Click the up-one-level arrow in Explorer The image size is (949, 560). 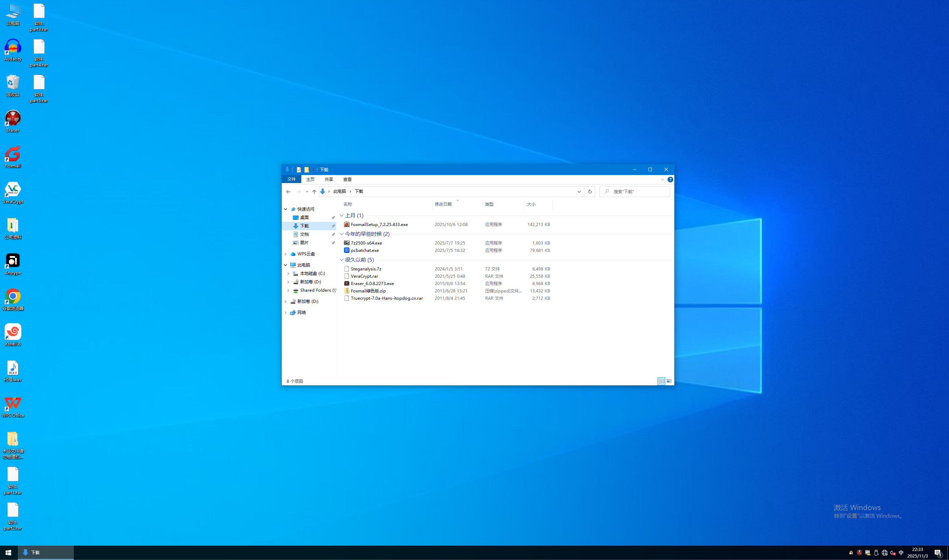coord(314,192)
